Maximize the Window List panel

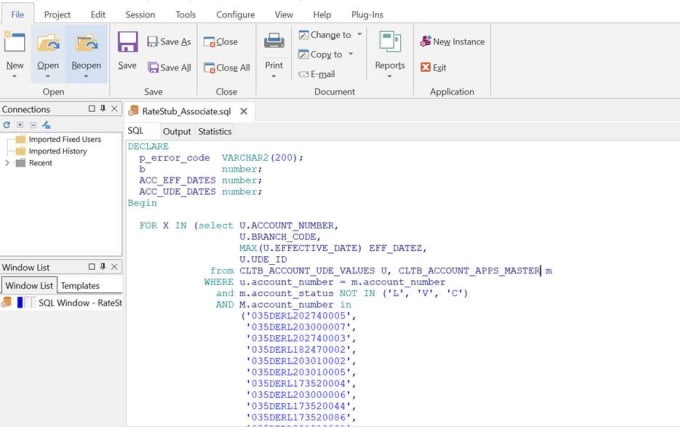point(92,267)
